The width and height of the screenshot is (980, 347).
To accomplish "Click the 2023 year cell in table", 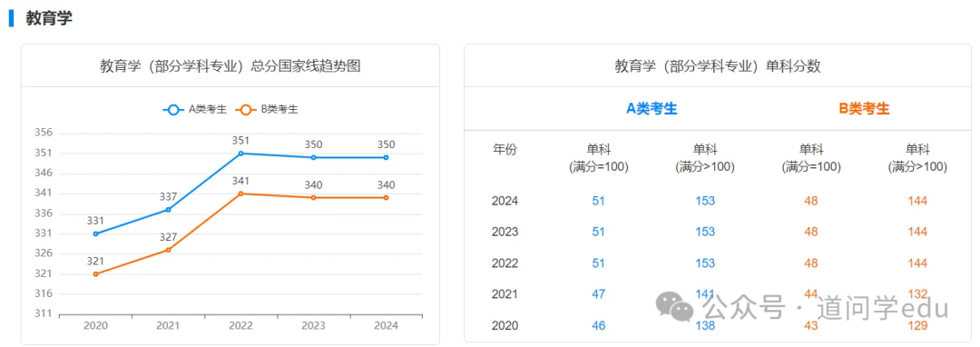I will click(505, 233).
